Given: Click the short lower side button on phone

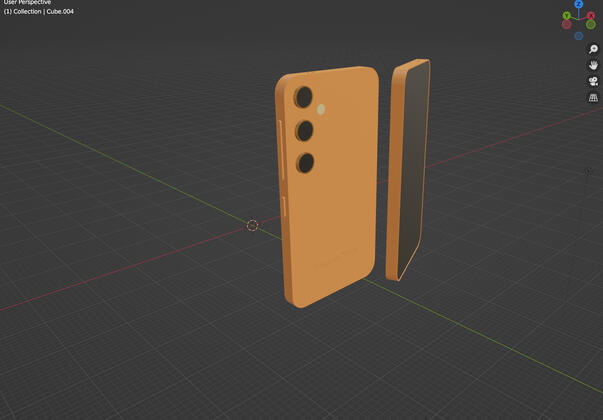Looking at the screenshot, I should pyautogui.click(x=284, y=208).
